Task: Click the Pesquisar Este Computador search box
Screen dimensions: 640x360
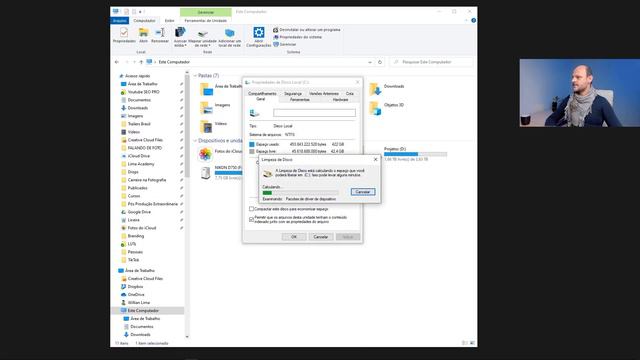Action: (x=431, y=62)
